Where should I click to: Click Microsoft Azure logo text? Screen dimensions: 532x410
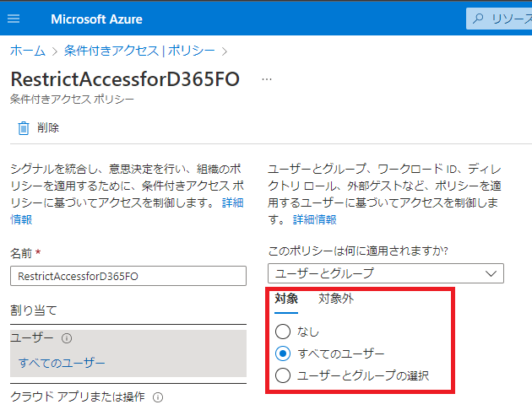(97, 19)
